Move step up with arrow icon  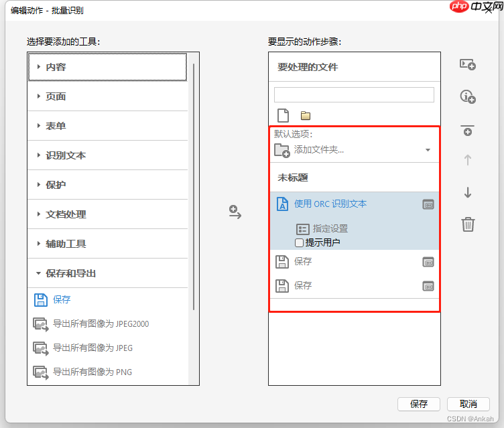click(468, 159)
